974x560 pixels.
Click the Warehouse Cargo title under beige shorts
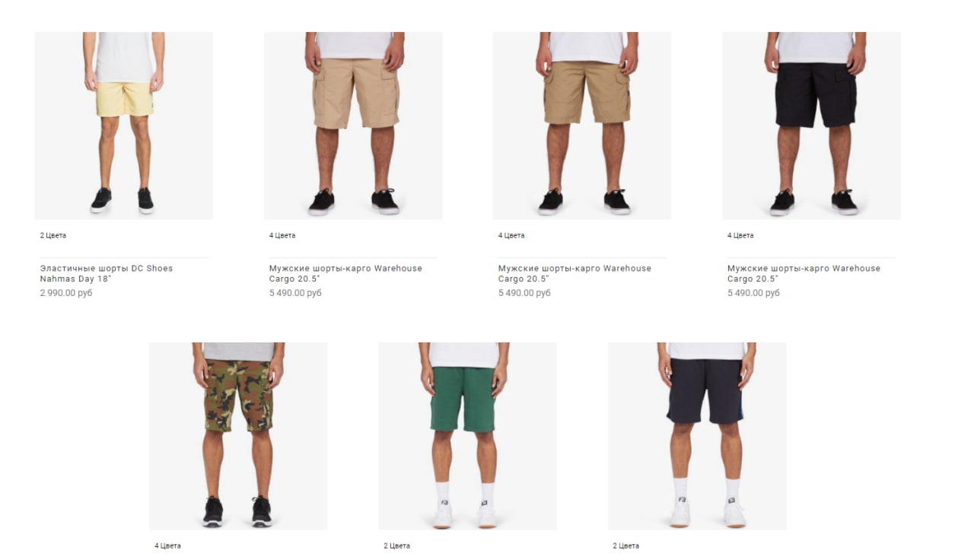(x=345, y=273)
